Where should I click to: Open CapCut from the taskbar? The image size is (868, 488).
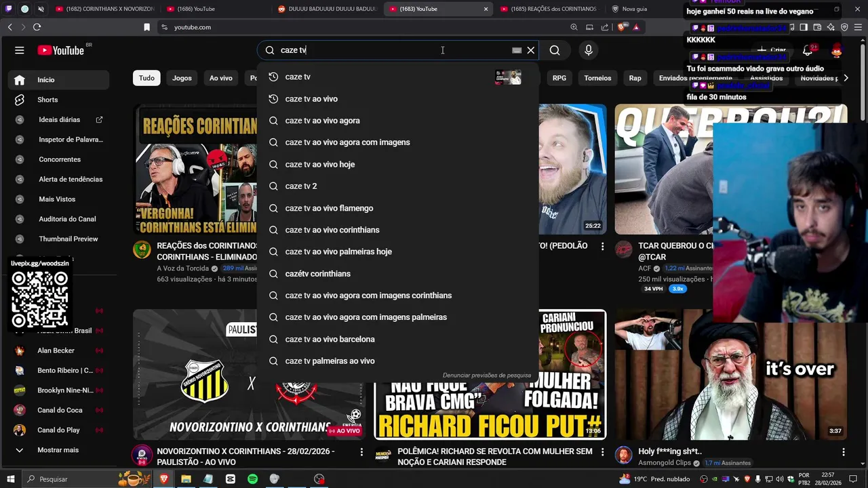[231, 479]
